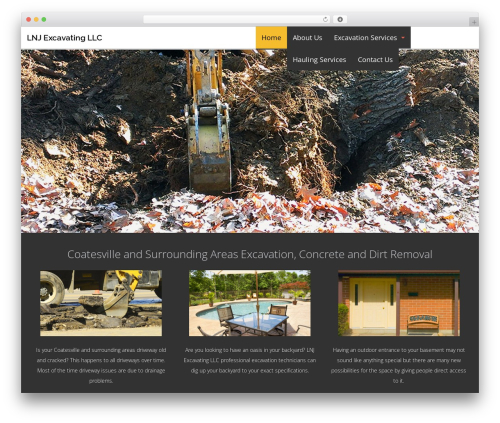Image resolution: width=500 pixels, height=423 pixels.
Task: Open the backyard pool thumbnail
Action: pyautogui.click(x=250, y=303)
